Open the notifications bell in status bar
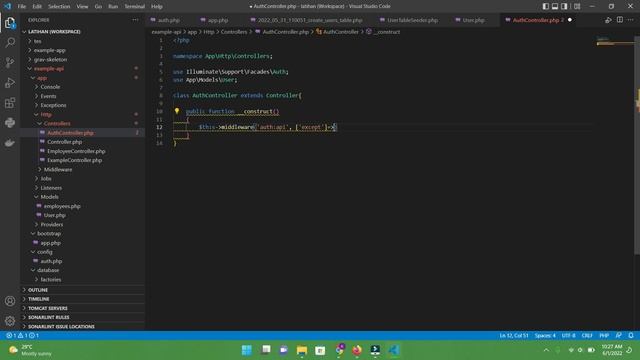The image size is (640, 360). [x=631, y=335]
